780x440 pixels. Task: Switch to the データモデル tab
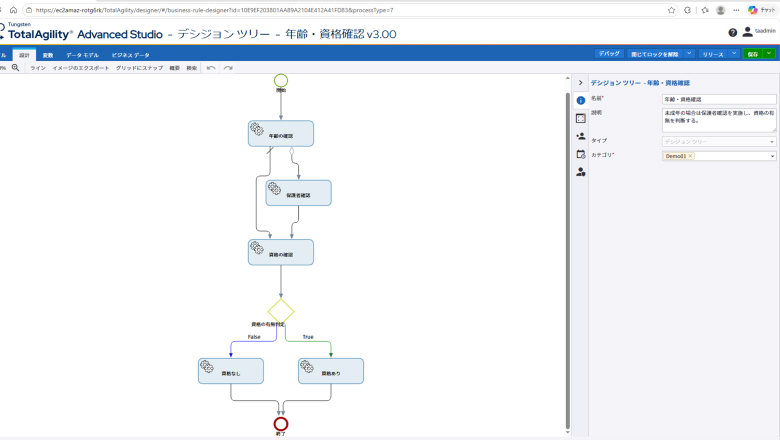(x=83, y=55)
